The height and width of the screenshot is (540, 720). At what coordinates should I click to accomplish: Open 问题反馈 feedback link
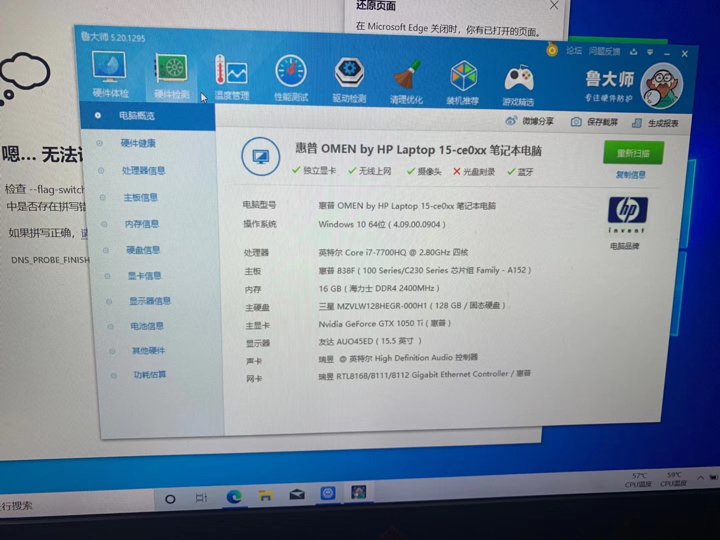(x=604, y=51)
